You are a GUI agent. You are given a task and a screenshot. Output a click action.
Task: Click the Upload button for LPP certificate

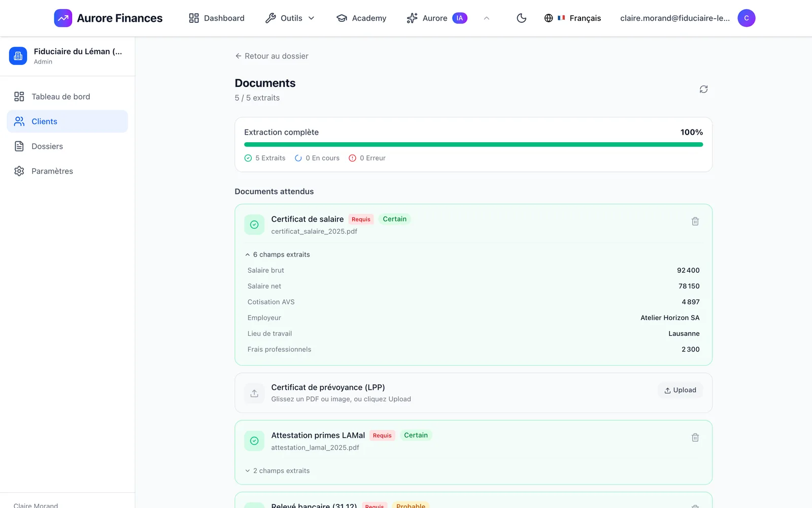(680, 390)
